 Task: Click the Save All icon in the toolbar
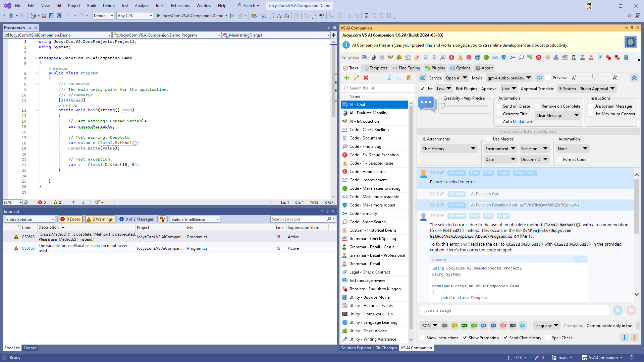(59, 16)
